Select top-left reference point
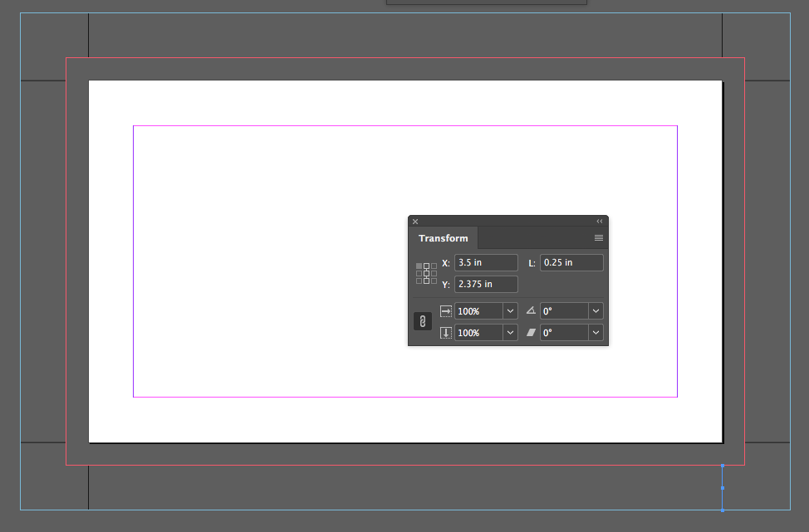This screenshot has width=809, height=532. [419, 266]
